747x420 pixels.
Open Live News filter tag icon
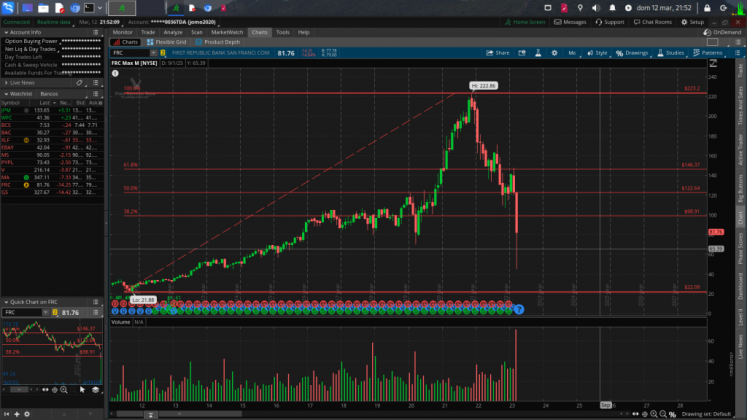click(80, 83)
